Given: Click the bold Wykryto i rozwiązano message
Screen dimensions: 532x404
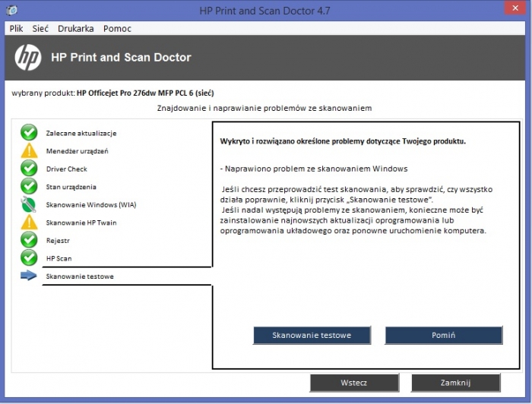Looking at the screenshot, I should [x=343, y=141].
